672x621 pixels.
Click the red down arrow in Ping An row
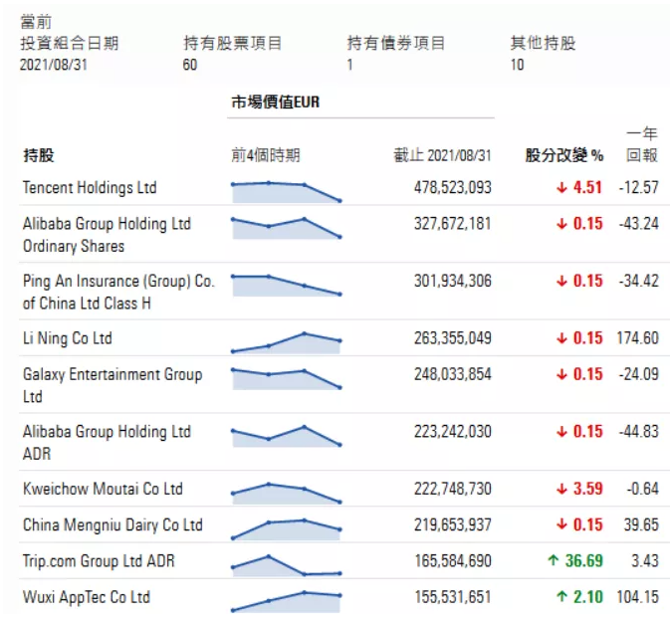[x=561, y=282]
